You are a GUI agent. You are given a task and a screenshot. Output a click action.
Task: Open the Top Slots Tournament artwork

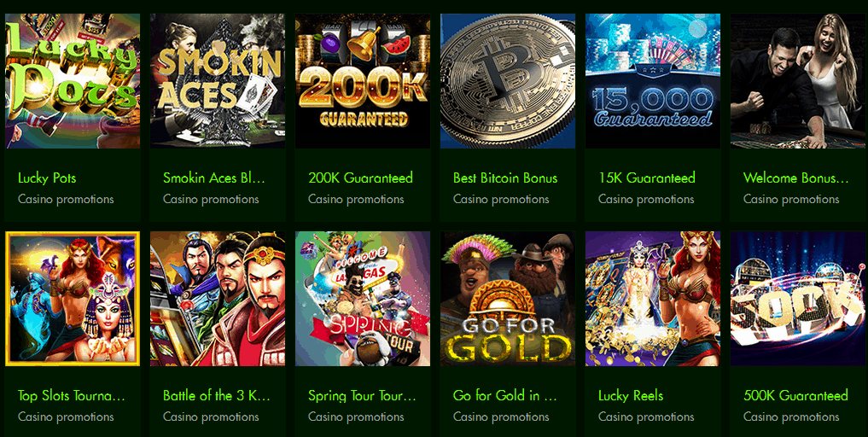[73, 299]
